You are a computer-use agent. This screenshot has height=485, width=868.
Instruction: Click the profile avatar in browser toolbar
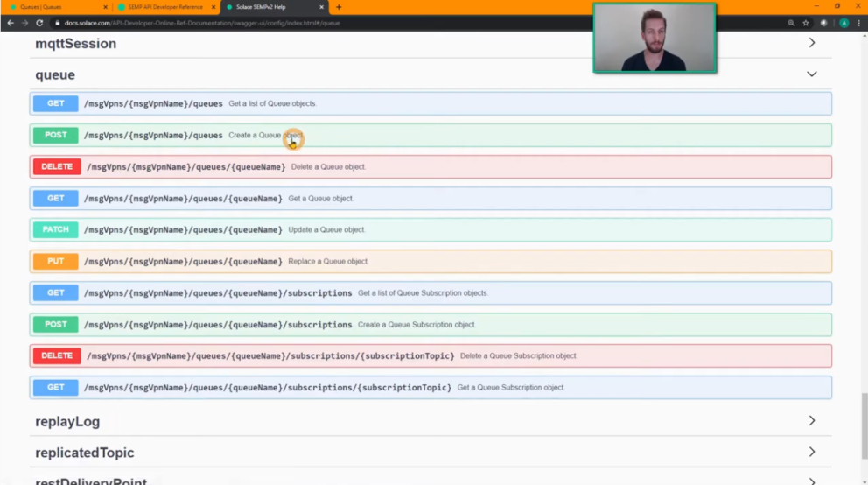point(844,23)
